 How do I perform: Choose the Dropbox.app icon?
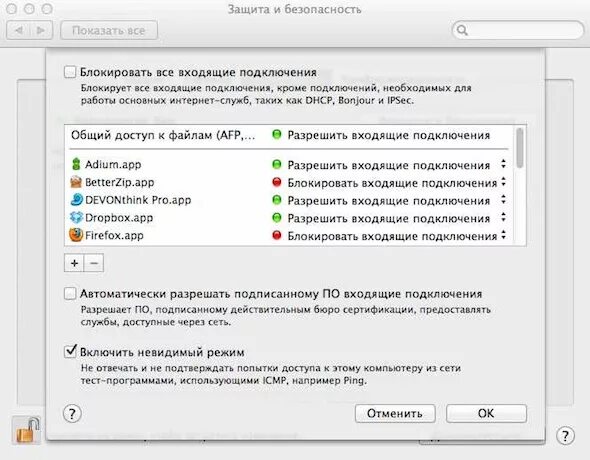(76, 217)
